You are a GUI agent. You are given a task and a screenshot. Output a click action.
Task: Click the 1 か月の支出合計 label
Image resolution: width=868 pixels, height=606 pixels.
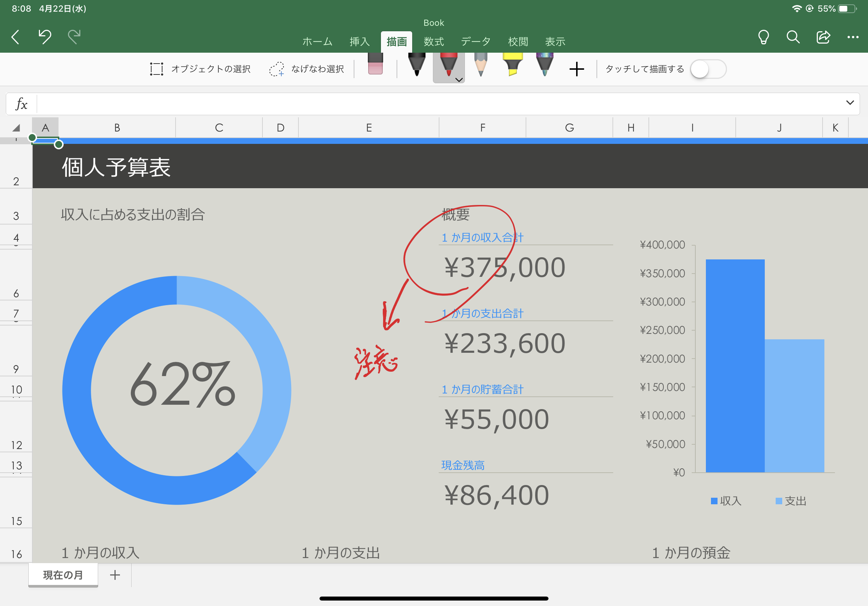[x=482, y=313]
